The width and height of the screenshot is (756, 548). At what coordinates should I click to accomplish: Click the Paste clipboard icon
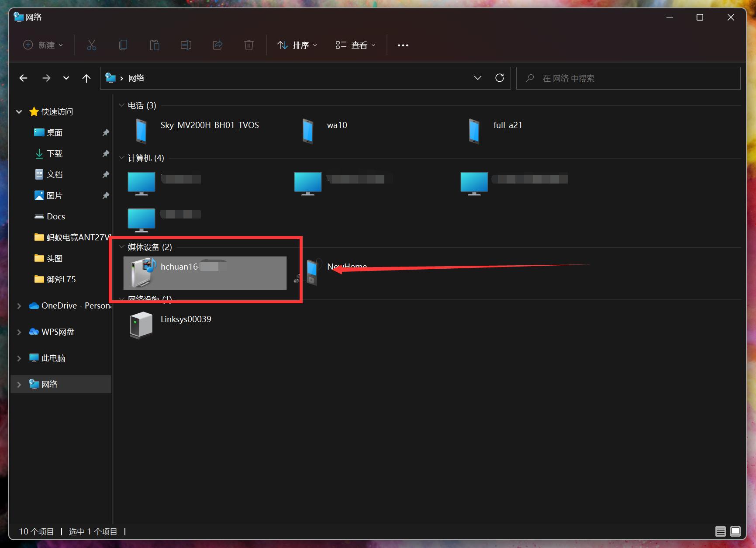point(155,45)
